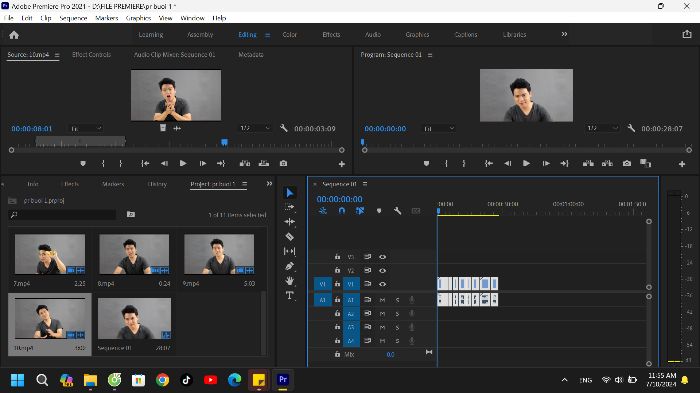The height and width of the screenshot is (393, 700).
Task: Click Lift button in Program monitor
Action: click(x=588, y=163)
